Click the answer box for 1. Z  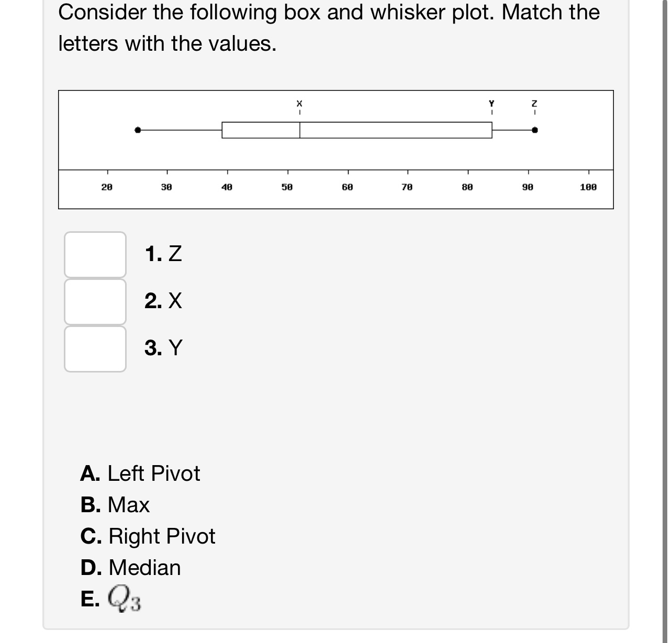coord(95,254)
